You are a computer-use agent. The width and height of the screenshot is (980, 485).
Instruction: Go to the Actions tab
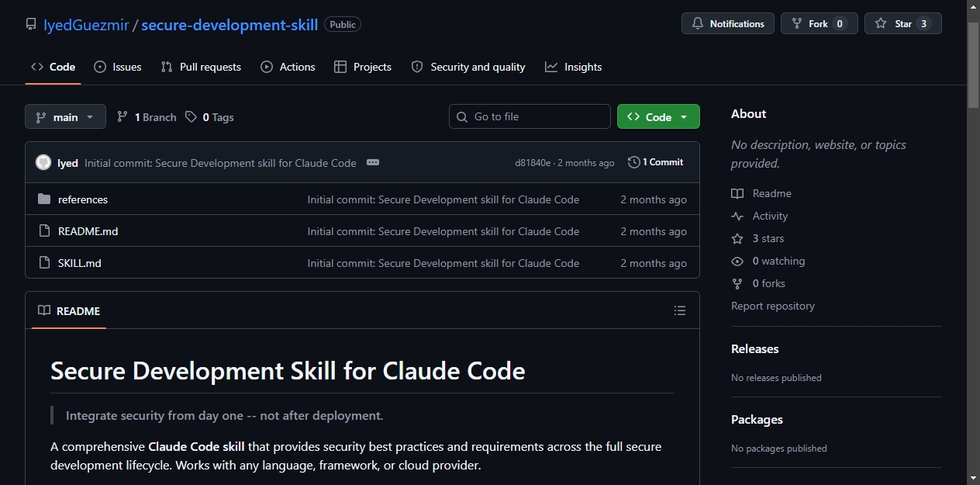[288, 67]
